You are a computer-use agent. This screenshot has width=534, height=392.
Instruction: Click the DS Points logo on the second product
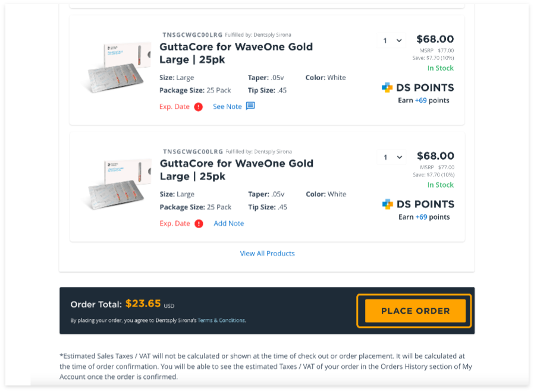click(388, 204)
